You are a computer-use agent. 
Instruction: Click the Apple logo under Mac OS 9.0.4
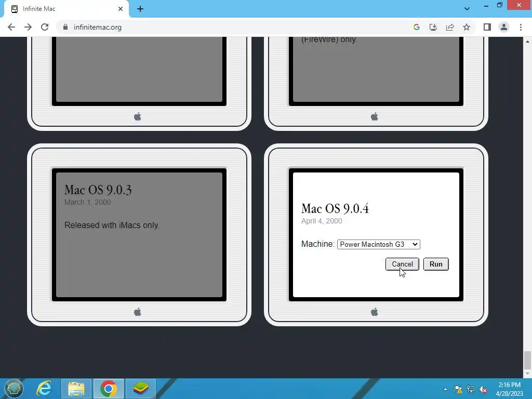click(374, 312)
